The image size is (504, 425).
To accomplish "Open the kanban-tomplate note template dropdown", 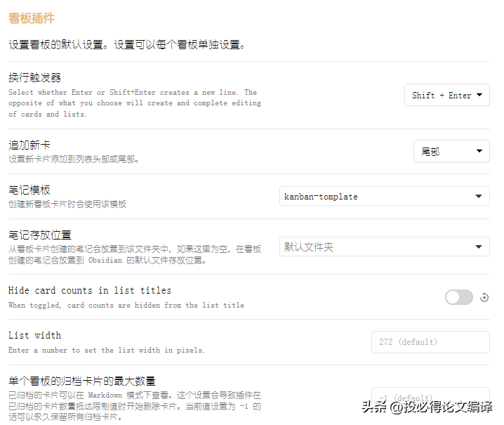I will coord(385,196).
